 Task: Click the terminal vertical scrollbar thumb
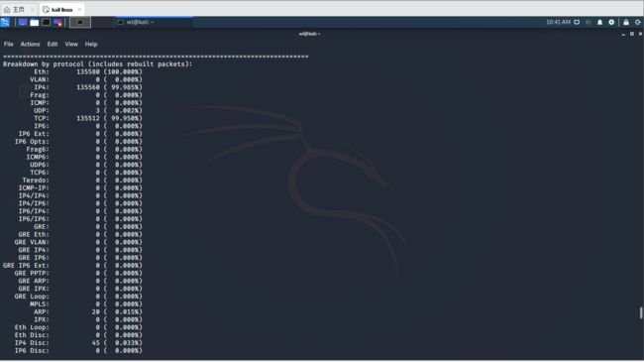coord(641,312)
